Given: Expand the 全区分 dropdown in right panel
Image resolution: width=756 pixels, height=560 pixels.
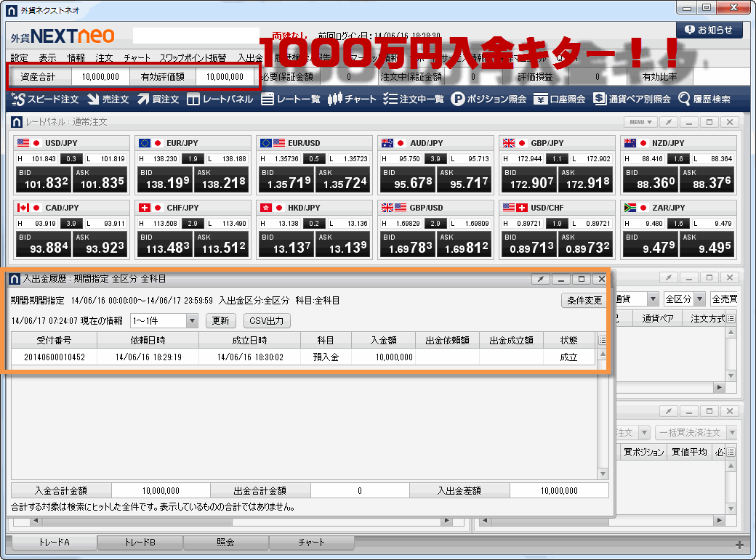Looking at the screenshot, I should click(699, 299).
